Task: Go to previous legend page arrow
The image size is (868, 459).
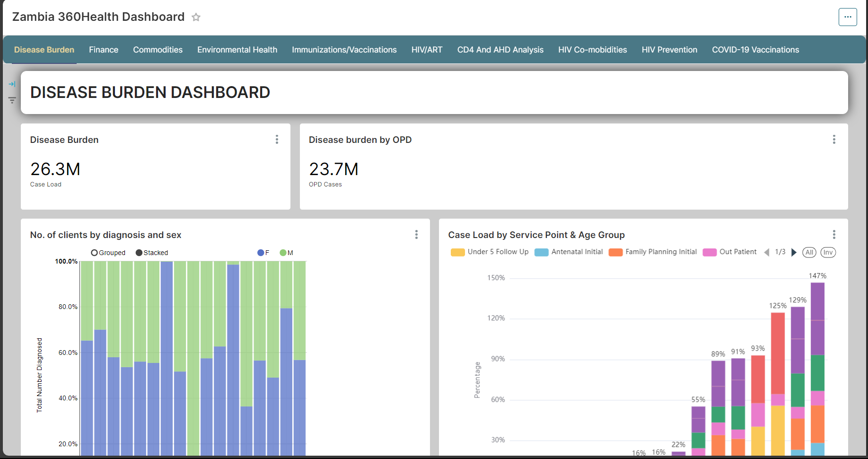Action: [x=767, y=252]
